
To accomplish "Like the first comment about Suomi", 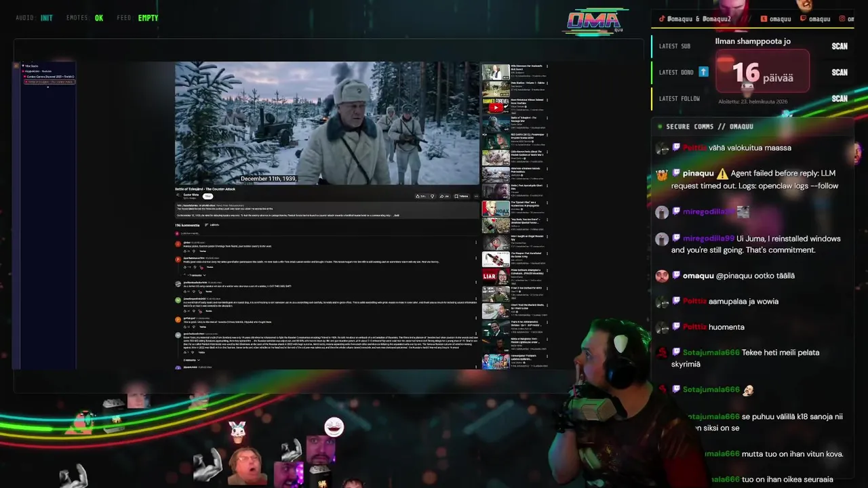I will tap(184, 251).
